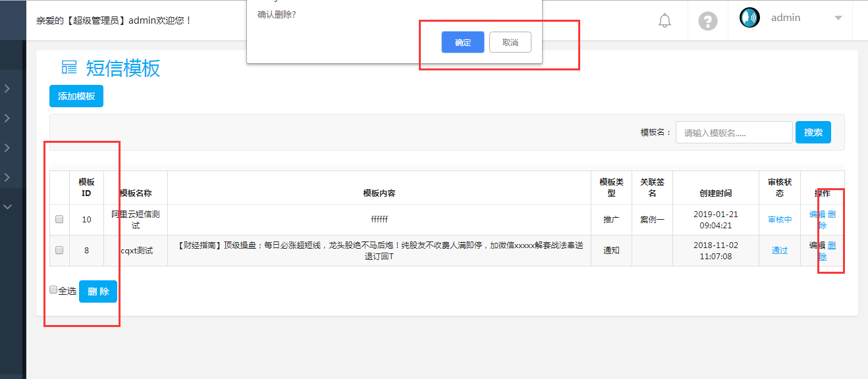This screenshot has height=379, width=868.
Task: Check the box for template ID 10
Action: coord(59,219)
